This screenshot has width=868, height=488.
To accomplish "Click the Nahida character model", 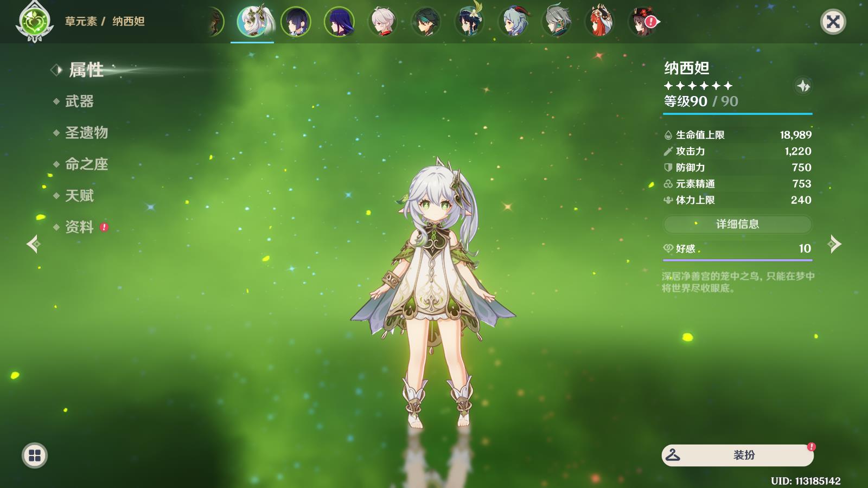I will (432, 293).
